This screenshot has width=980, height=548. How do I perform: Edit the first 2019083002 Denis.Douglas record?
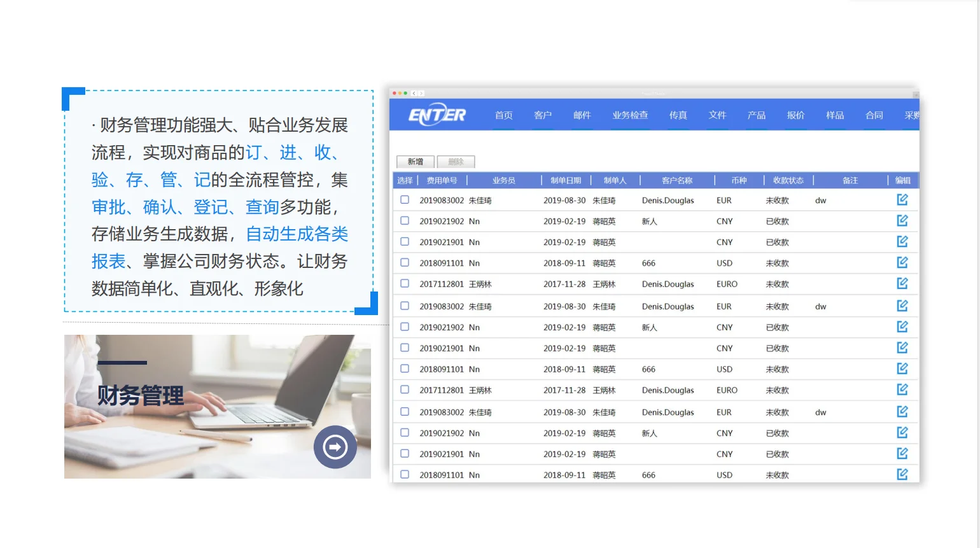pyautogui.click(x=902, y=199)
